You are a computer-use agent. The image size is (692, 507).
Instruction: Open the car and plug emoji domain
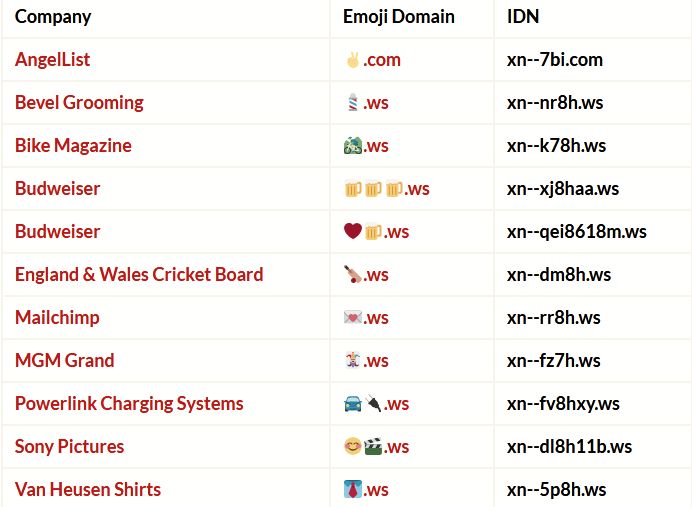(376, 403)
